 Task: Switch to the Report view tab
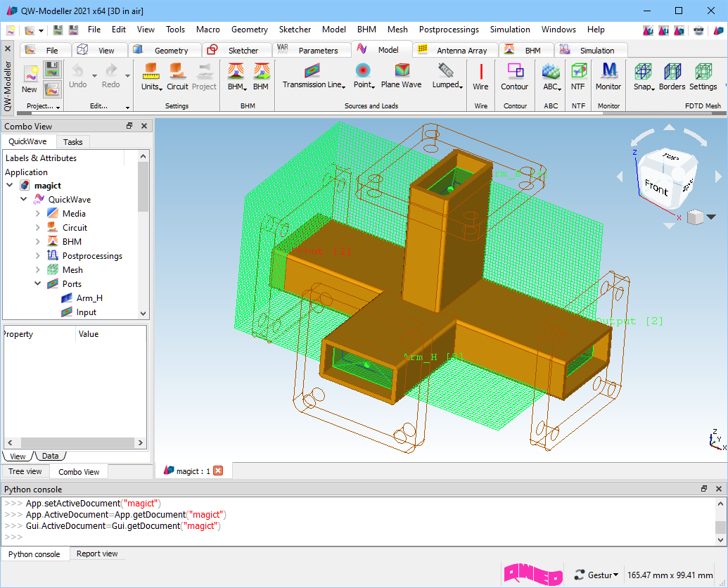tap(97, 554)
